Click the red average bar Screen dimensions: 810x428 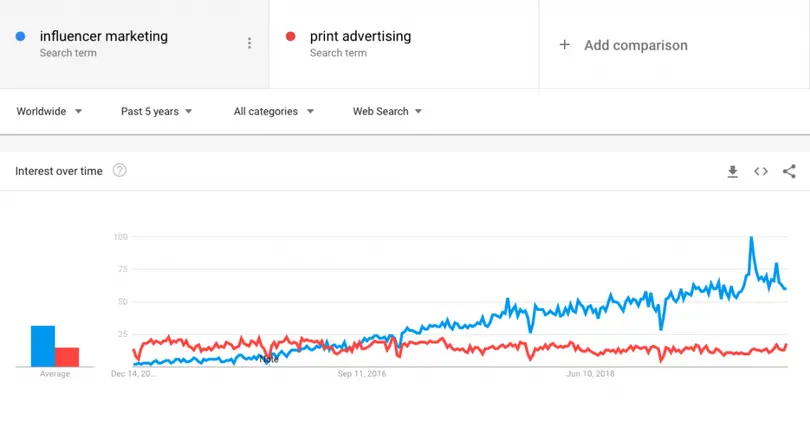(67, 356)
